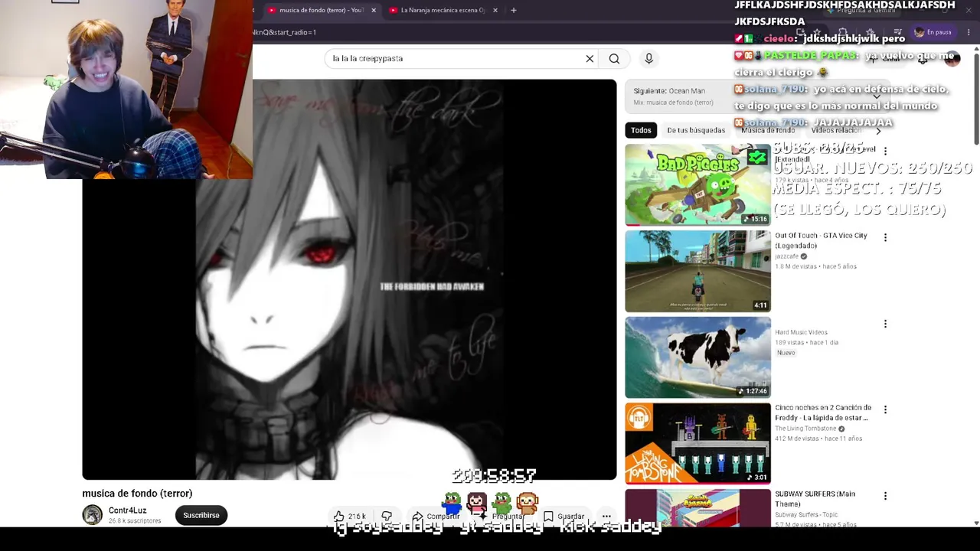
Task: Click the 'Compartir' share button
Action: pyautogui.click(x=436, y=517)
